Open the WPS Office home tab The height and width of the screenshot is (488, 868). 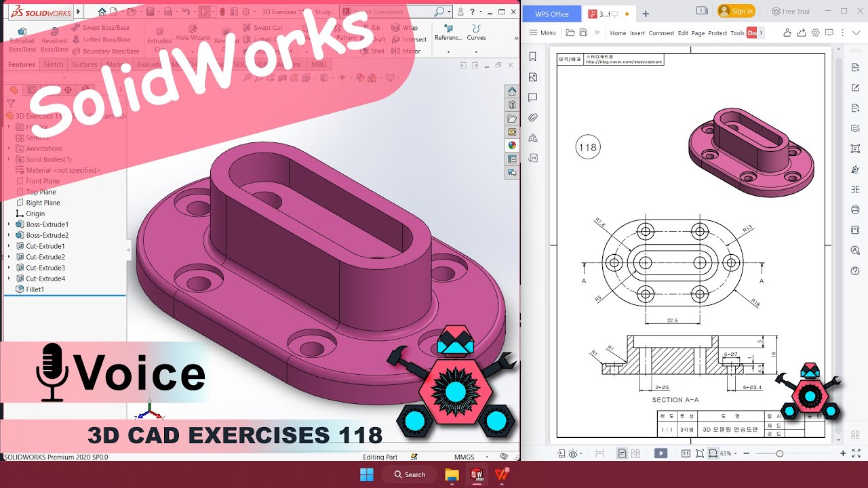click(x=552, y=14)
